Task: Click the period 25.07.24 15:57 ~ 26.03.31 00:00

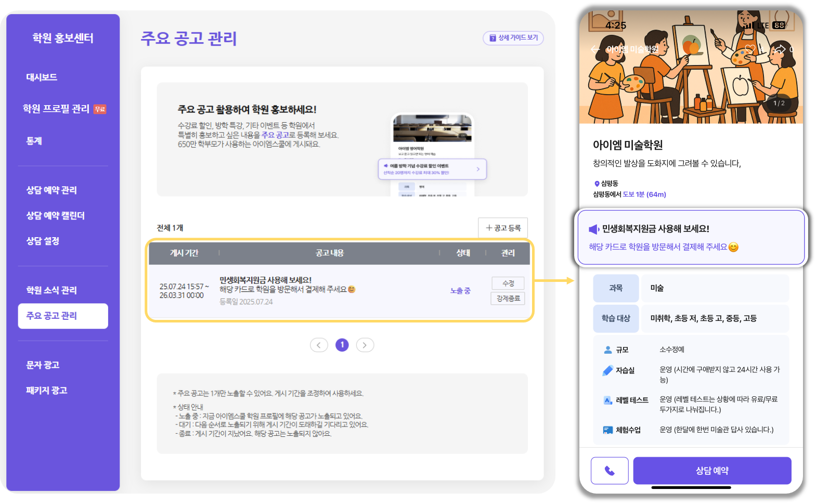Action: 185,291
